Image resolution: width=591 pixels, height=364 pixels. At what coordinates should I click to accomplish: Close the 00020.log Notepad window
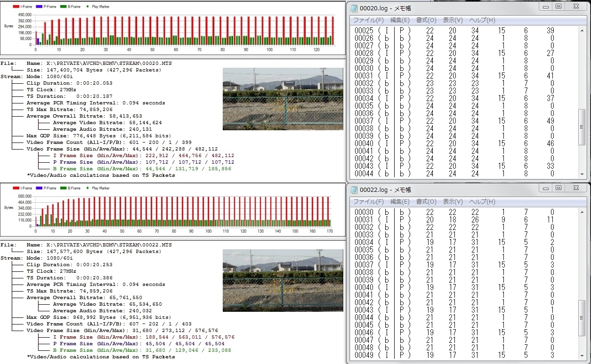point(575,7)
